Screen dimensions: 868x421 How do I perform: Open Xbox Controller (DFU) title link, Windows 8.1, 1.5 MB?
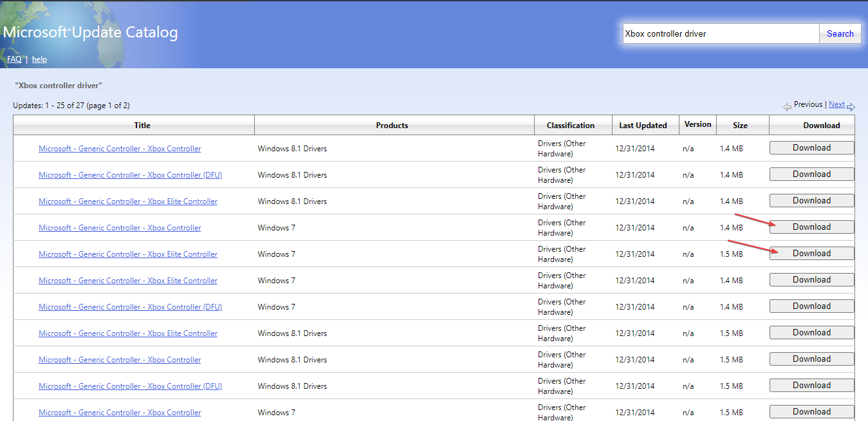pyautogui.click(x=131, y=386)
